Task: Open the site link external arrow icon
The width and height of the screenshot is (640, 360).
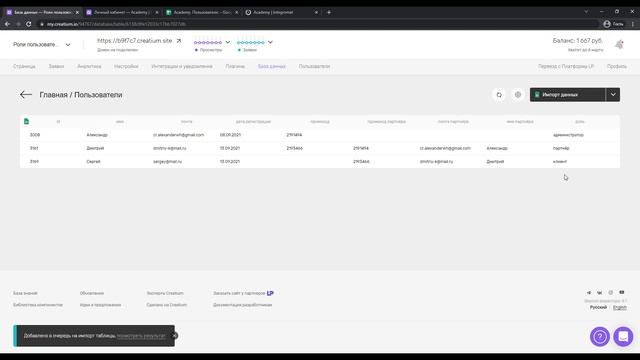Action: pyautogui.click(x=178, y=41)
